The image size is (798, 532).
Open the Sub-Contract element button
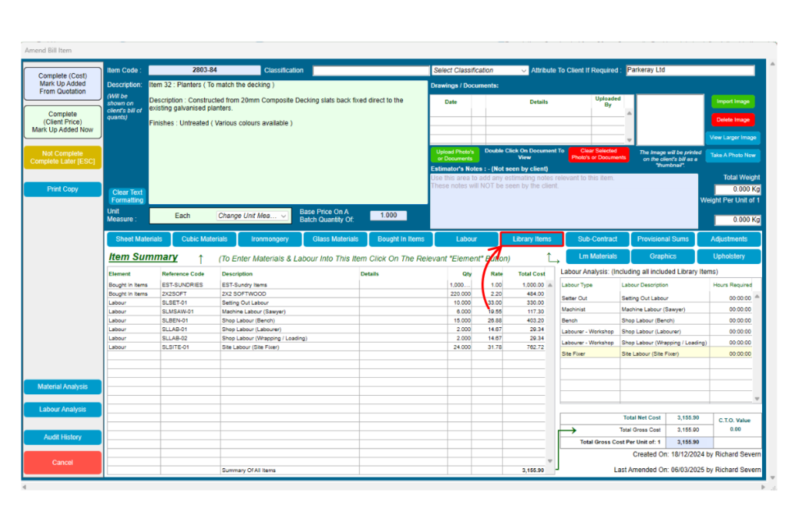[598, 239]
